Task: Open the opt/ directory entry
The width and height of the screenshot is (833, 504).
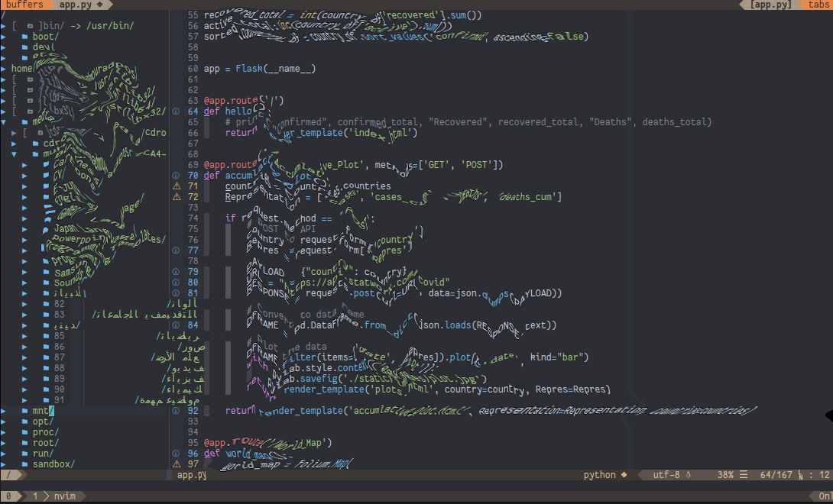Action: click(43, 422)
